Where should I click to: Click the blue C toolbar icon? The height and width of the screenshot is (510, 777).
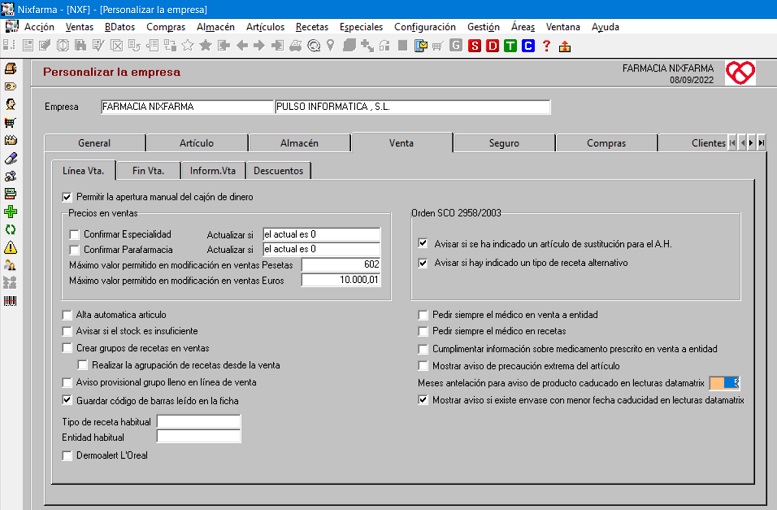click(528, 47)
